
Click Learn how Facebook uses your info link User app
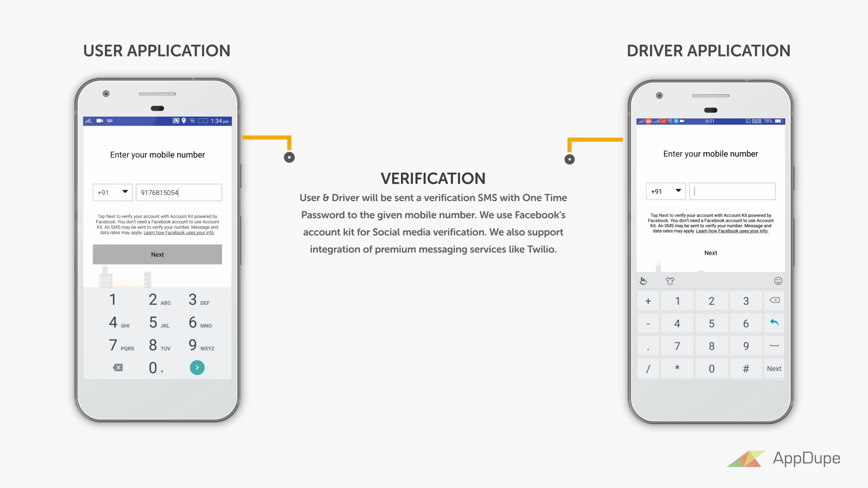pos(179,232)
